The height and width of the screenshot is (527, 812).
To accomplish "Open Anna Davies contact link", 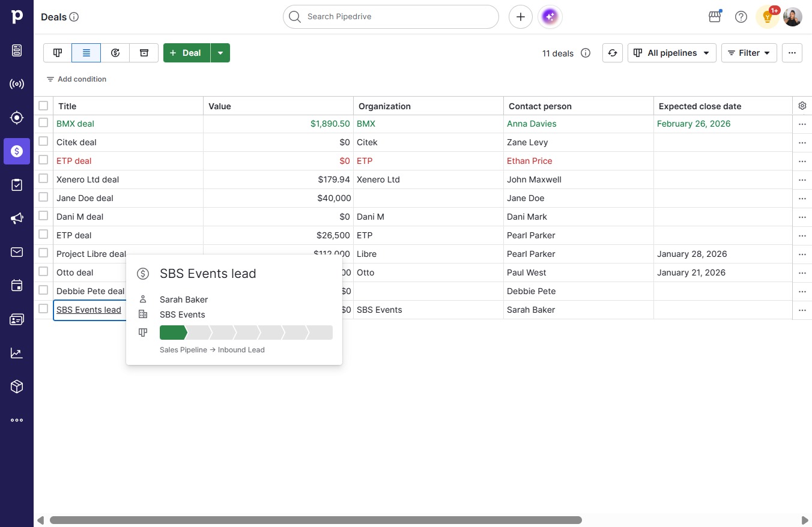I will 532,124.
